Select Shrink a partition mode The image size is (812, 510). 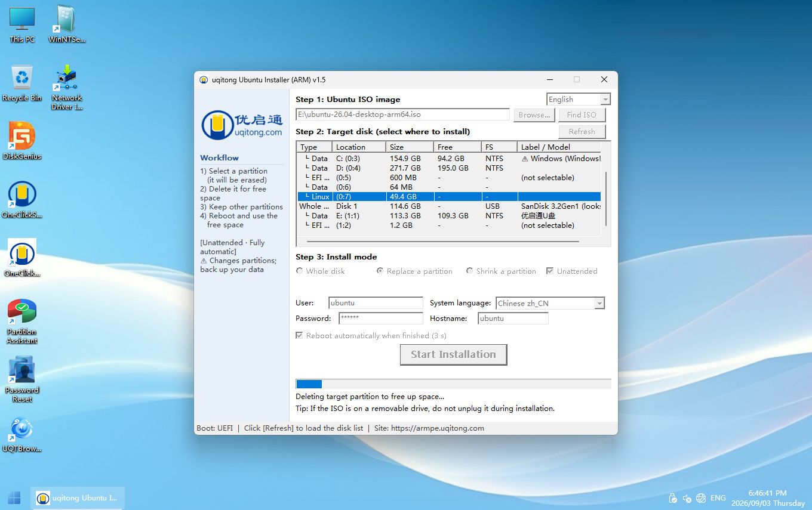(501, 271)
